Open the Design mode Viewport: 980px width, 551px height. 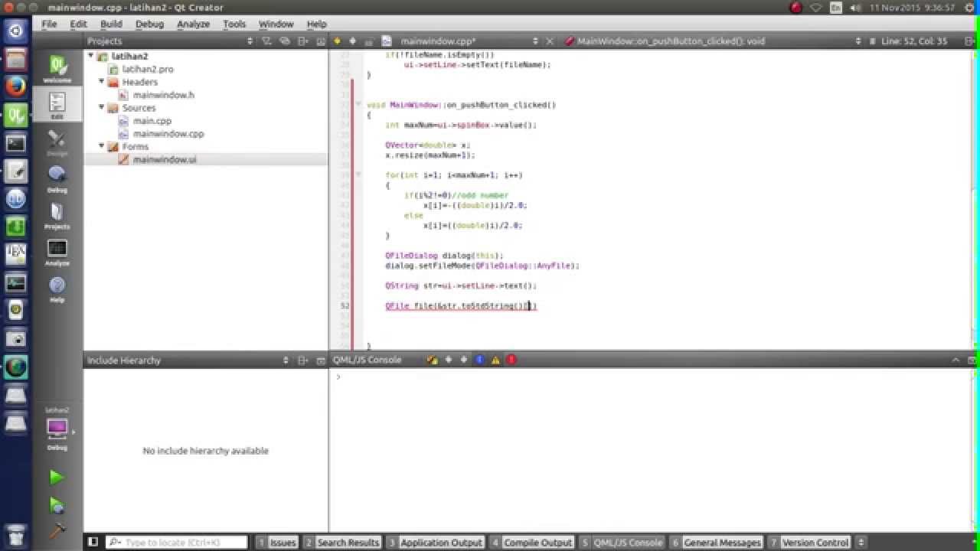(x=57, y=142)
